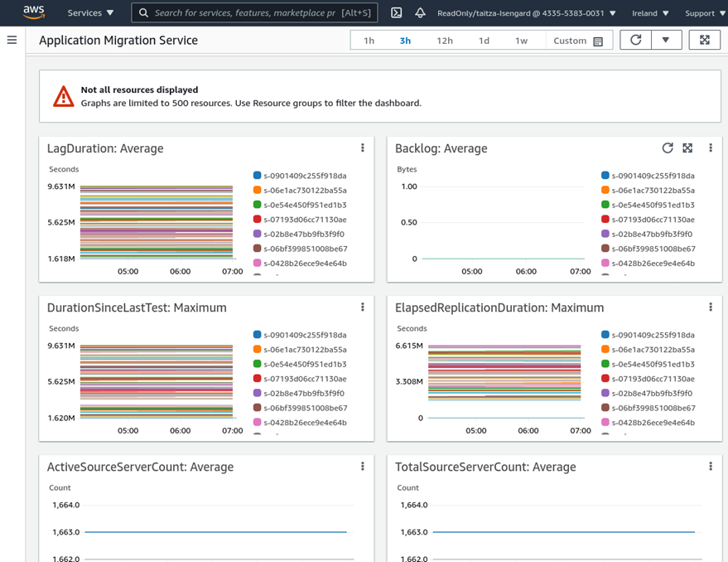Screen dimensions: 728x562
Task: Expand the refresh interval options arrow
Action: point(666,40)
